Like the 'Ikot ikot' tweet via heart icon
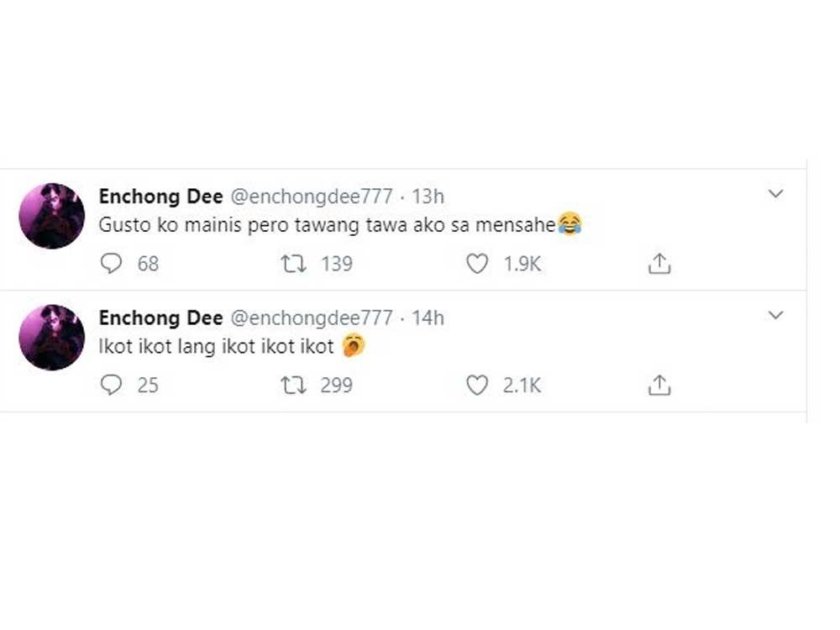This screenshot has width=840, height=630. pyautogui.click(x=476, y=385)
